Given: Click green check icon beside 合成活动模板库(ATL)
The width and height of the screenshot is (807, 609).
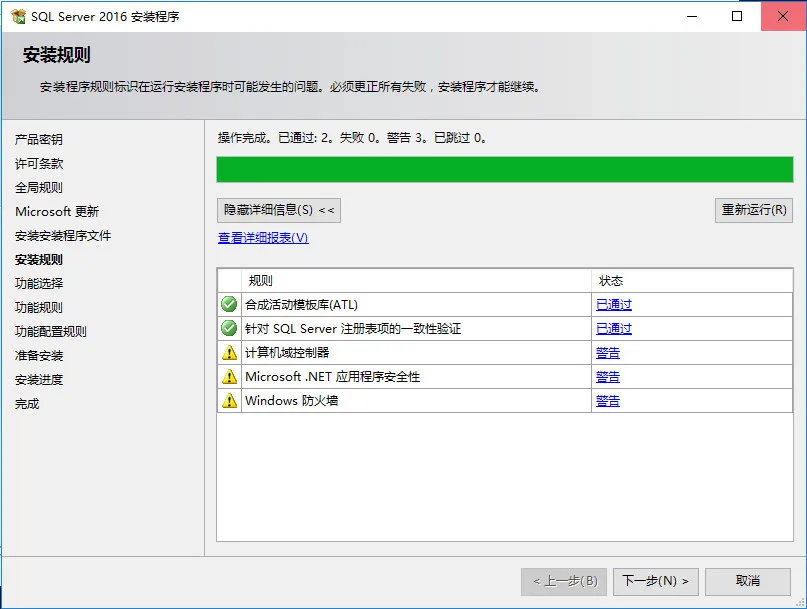Looking at the screenshot, I should [229, 304].
